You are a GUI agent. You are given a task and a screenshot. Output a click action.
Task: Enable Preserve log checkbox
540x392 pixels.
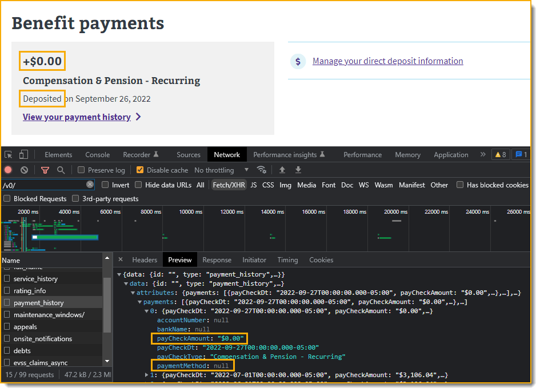coord(81,170)
